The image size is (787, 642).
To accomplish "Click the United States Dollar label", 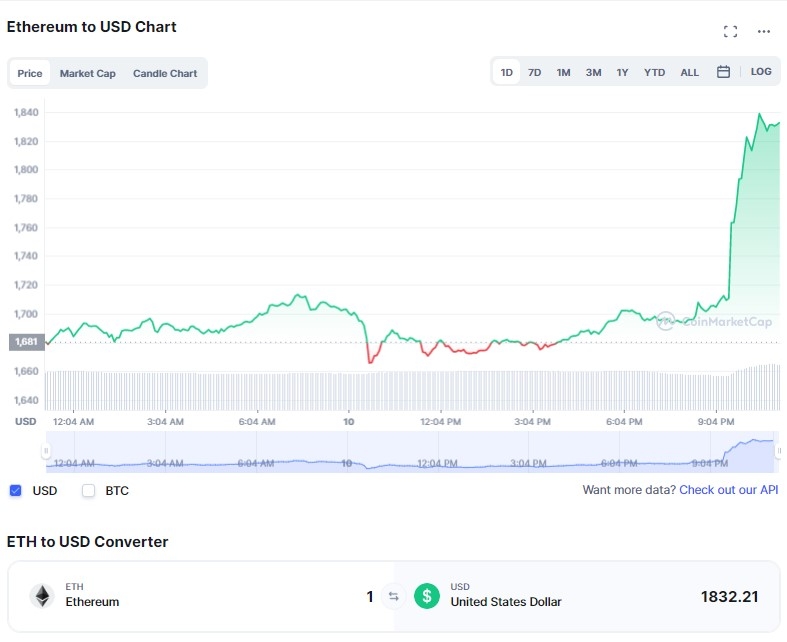I will tap(505, 601).
